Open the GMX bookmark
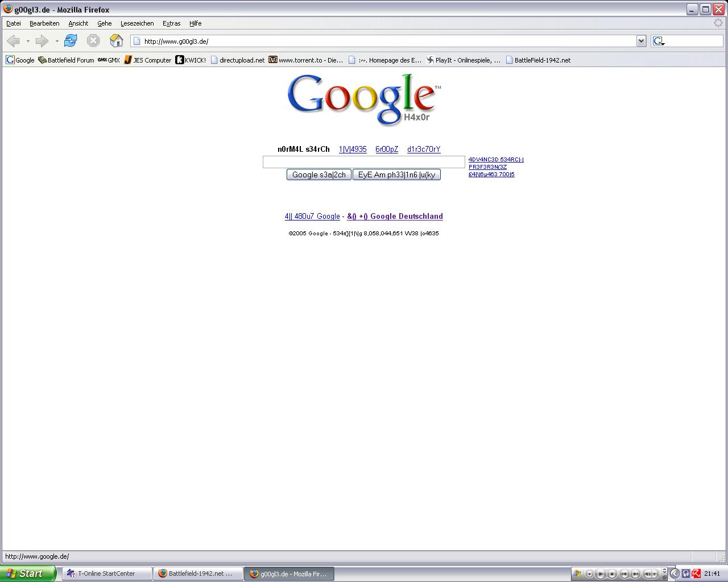The width and height of the screenshot is (728, 582). pyautogui.click(x=109, y=60)
